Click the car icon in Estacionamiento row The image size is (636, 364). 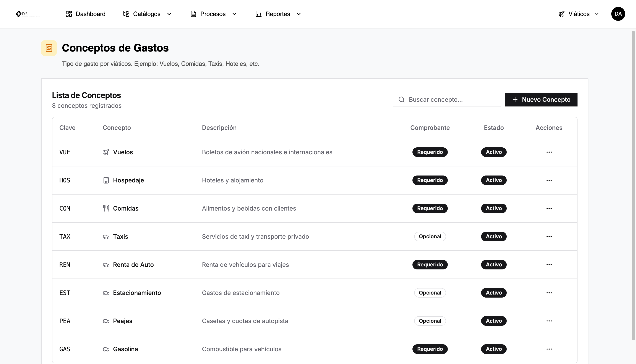[x=106, y=293]
